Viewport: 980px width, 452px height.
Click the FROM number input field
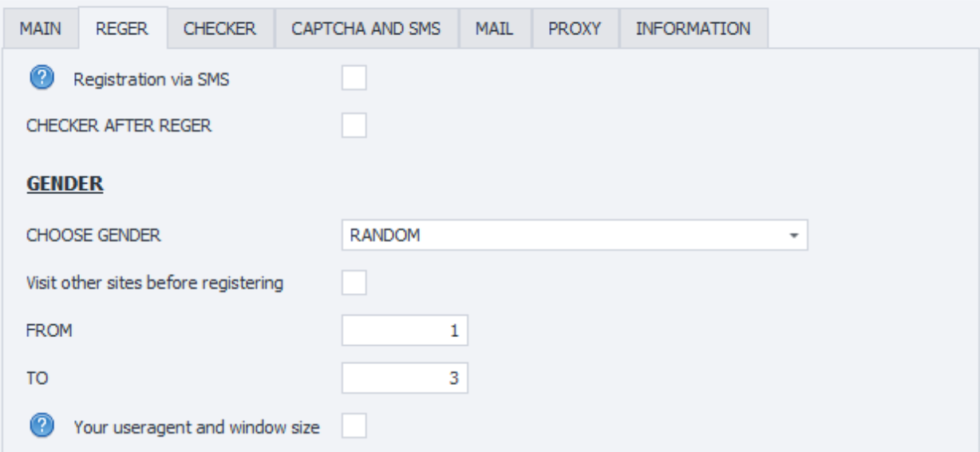coord(405,330)
